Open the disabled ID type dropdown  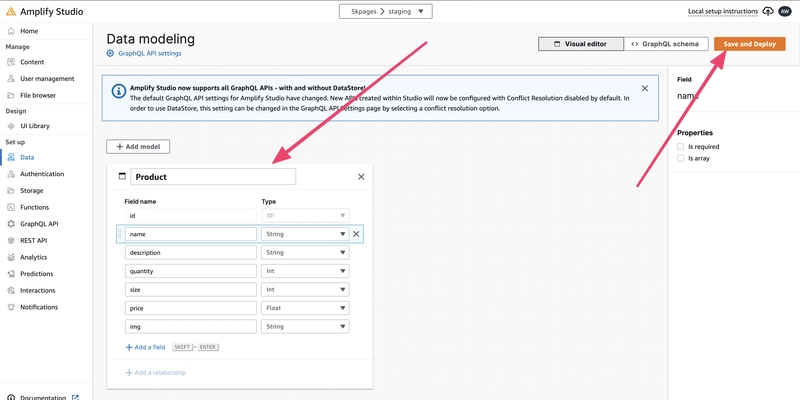pyautogui.click(x=305, y=216)
